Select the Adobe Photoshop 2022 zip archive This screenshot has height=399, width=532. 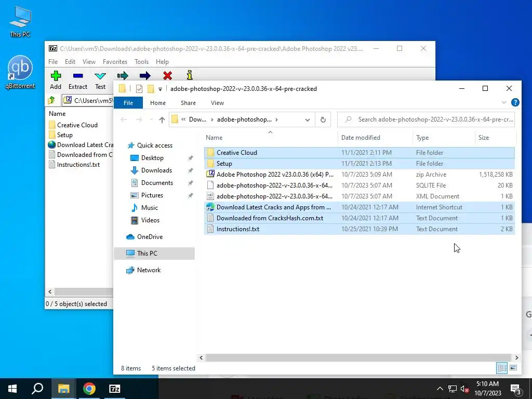[x=360, y=175]
